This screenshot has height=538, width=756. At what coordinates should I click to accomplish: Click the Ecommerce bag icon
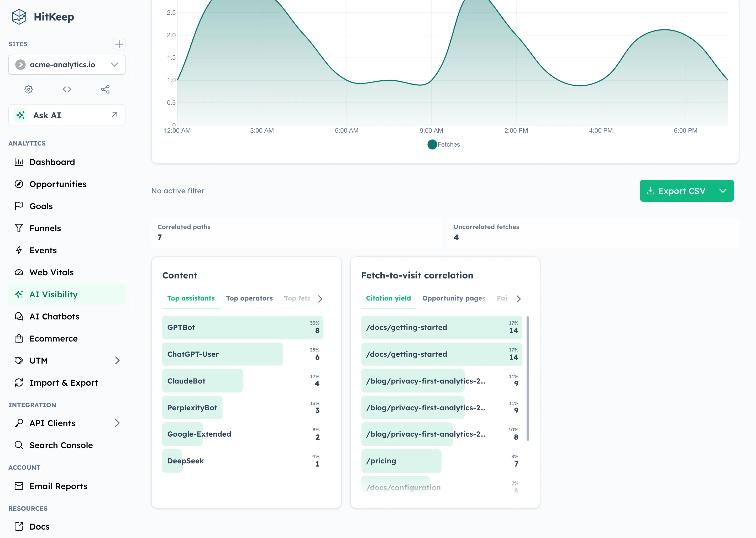click(x=19, y=339)
